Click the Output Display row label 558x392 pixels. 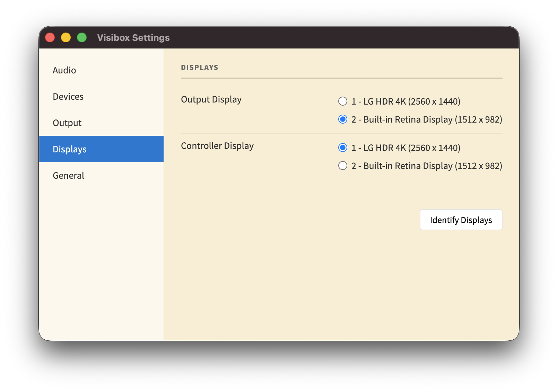coord(211,99)
